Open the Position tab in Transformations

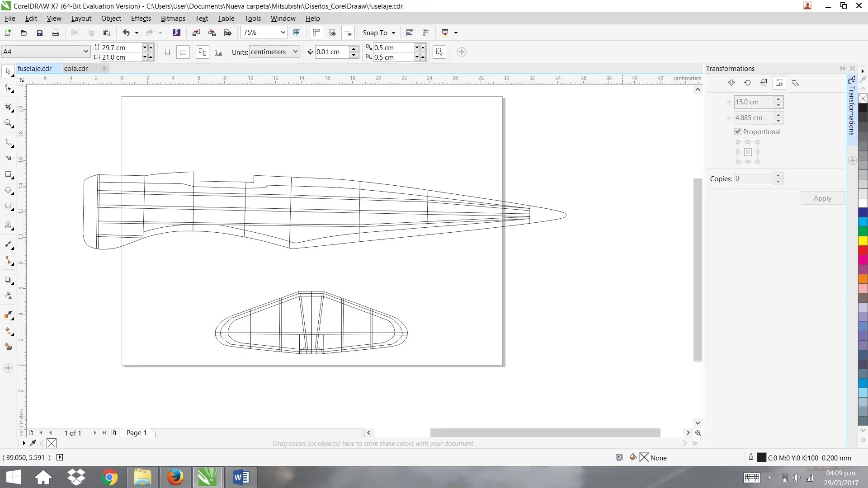(731, 83)
